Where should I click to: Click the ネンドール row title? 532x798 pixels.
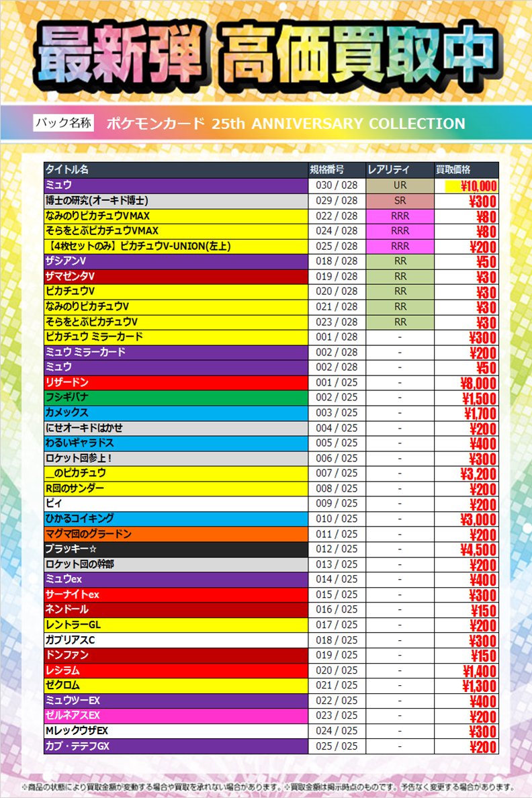175,609
